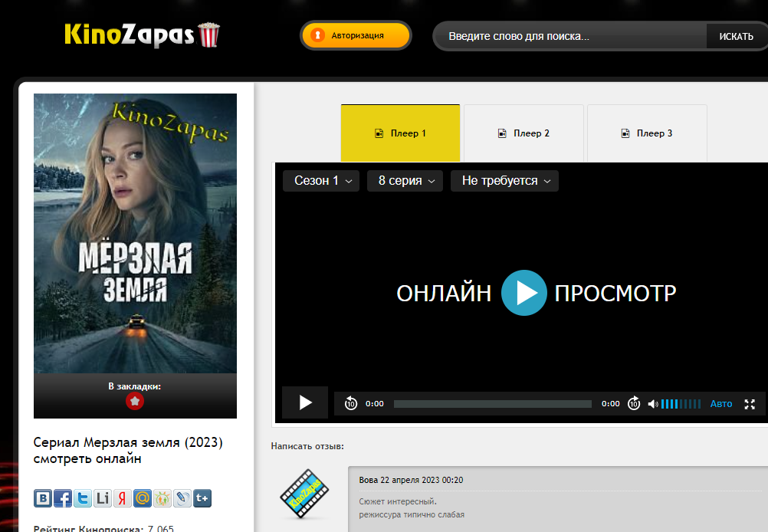The image size is (768, 532).
Task: Share on LiveInternet (Li)
Action: click(103, 498)
